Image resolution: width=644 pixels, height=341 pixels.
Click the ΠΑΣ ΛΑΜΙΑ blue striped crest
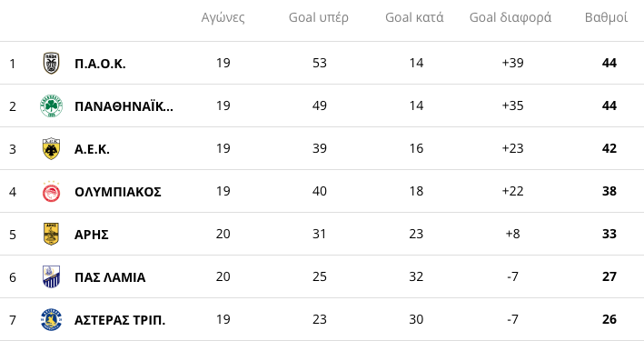pyautogui.click(x=52, y=276)
